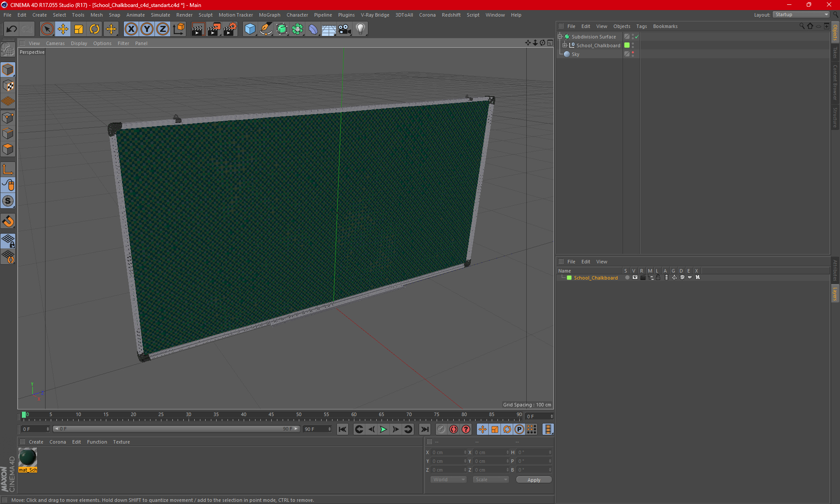Open the MoGraph menu
This screenshot has height=504, width=840.
[269, 15]
